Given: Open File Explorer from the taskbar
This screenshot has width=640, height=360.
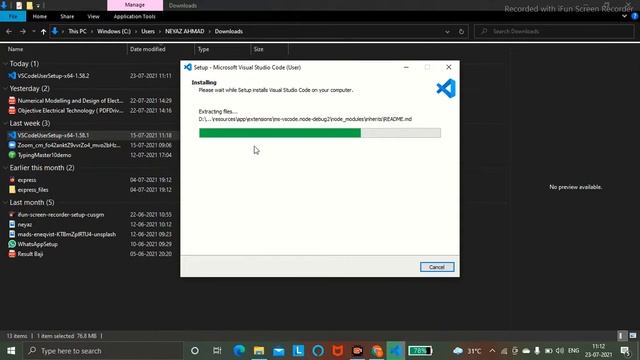Looking at the screenshot, I should pos(259,351).
